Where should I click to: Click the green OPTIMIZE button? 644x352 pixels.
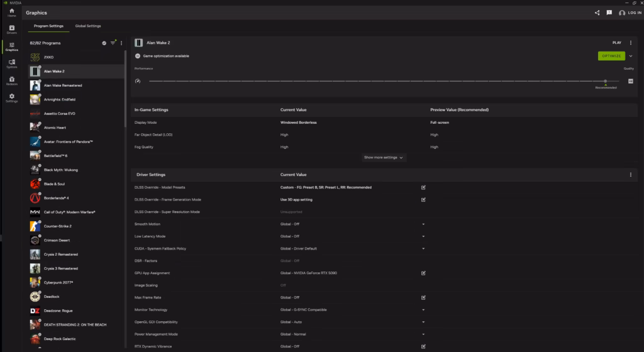[x=611, y=56]
